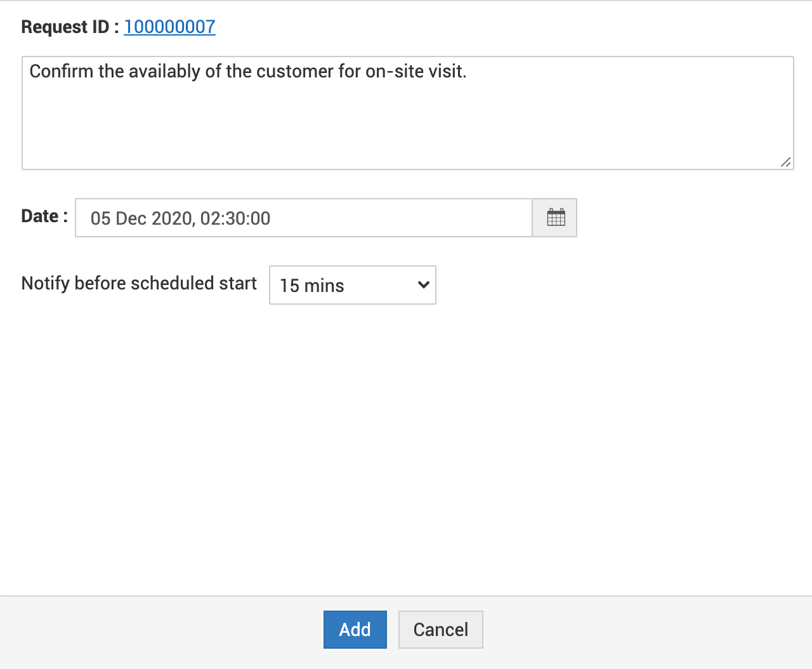Click the year 2020 in Date field
812x669 pixels.
(172, 218)
